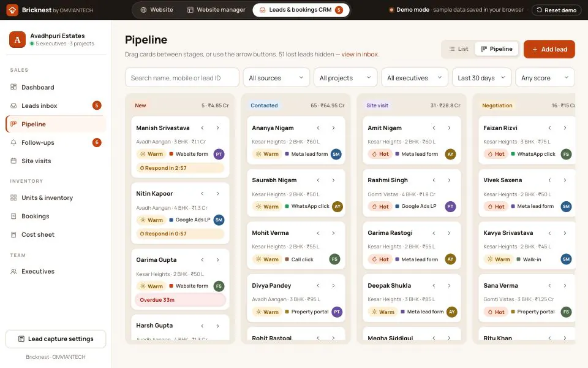Click the lead search input field
The height and width of the screenshot is (368, 588).
tap(182, 78)
